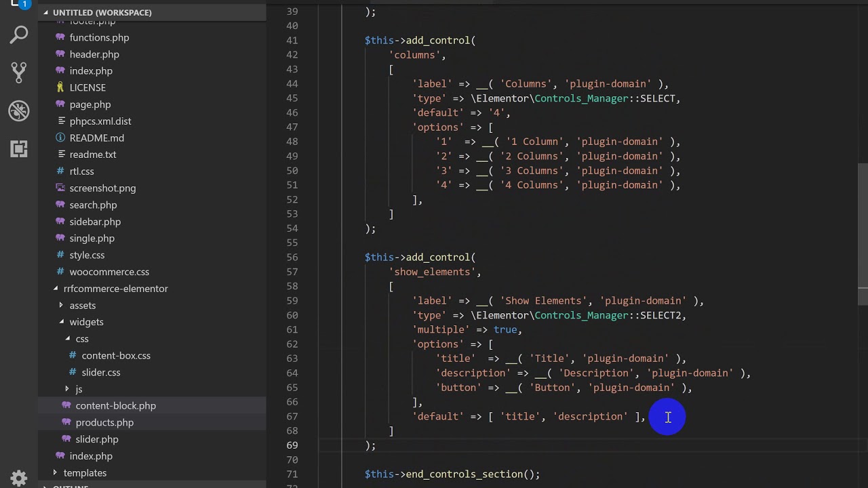Open the Debug view
Viewport: 868px width, 488px height.
19,110
